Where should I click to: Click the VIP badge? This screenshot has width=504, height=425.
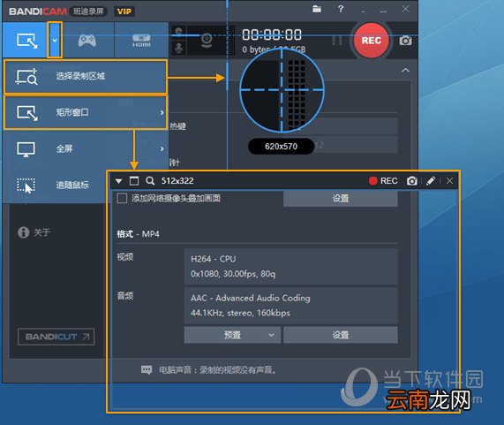(x=124, y=11)
